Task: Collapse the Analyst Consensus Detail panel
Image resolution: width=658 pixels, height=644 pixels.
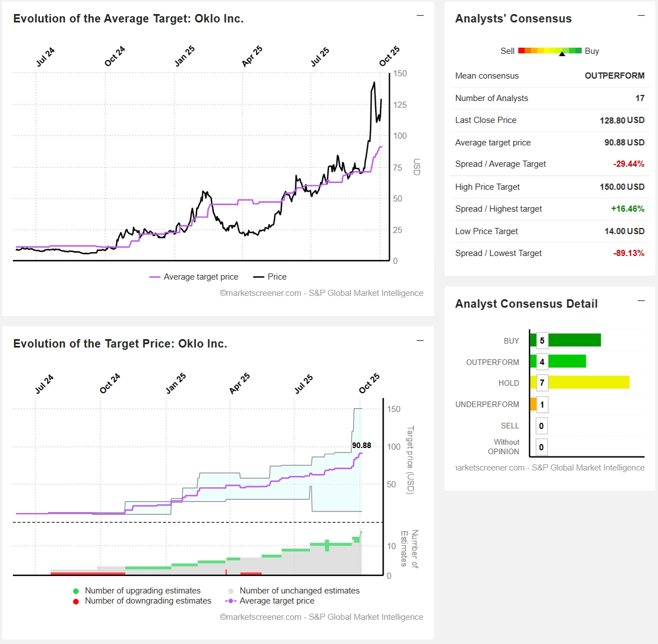Action: [x=641, y=301]
